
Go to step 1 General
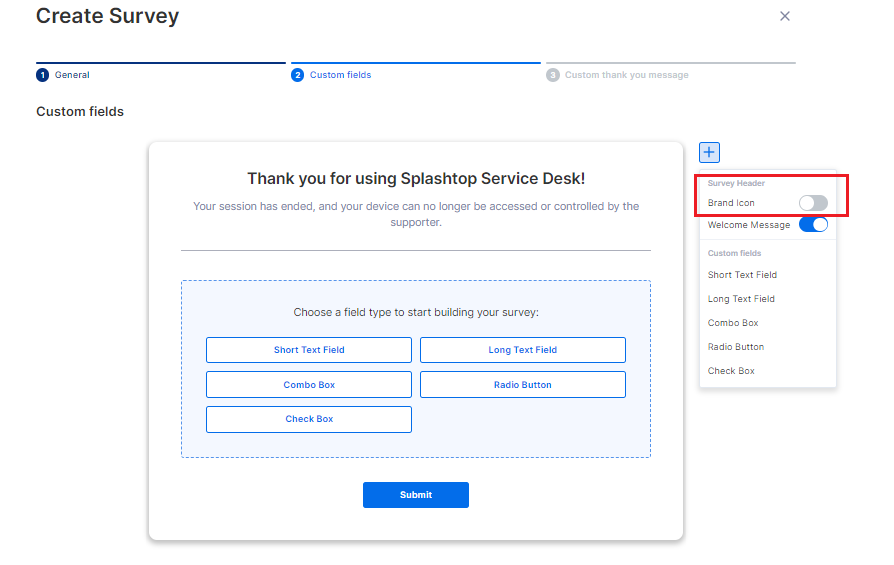pyautogui.click(x=63, y=75)
